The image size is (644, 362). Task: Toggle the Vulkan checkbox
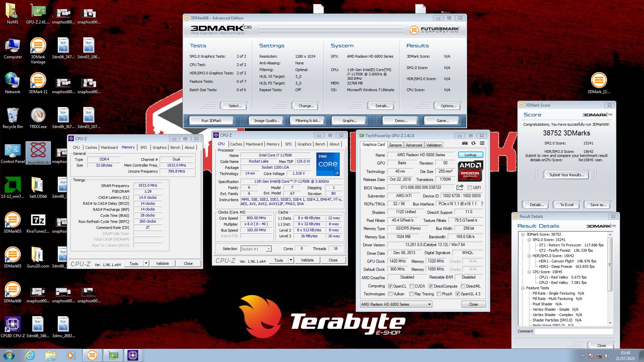[x=390, y=294]
